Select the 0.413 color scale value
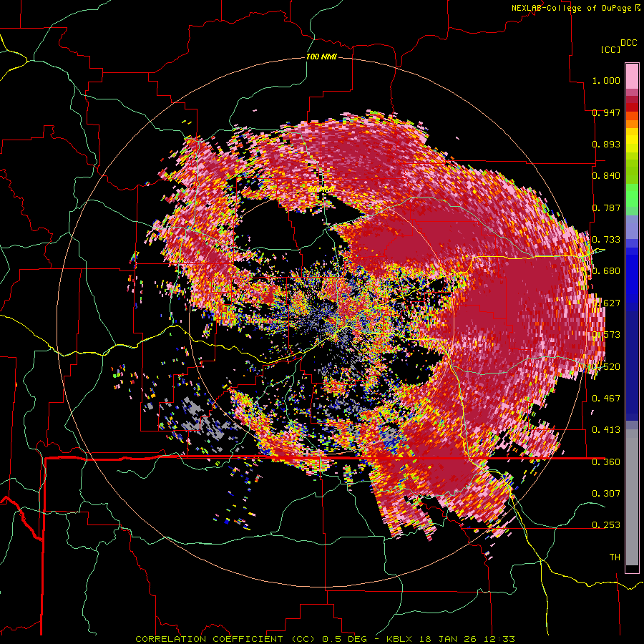 (606, 429)
